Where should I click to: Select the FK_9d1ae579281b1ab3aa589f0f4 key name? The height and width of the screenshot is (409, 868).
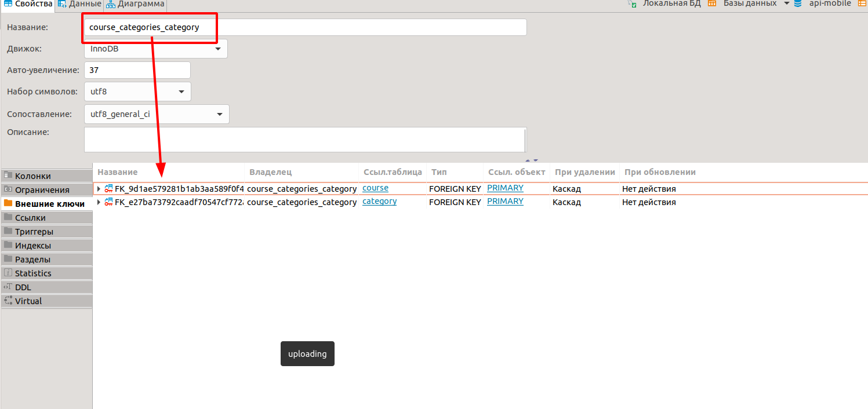coord(179,189)
